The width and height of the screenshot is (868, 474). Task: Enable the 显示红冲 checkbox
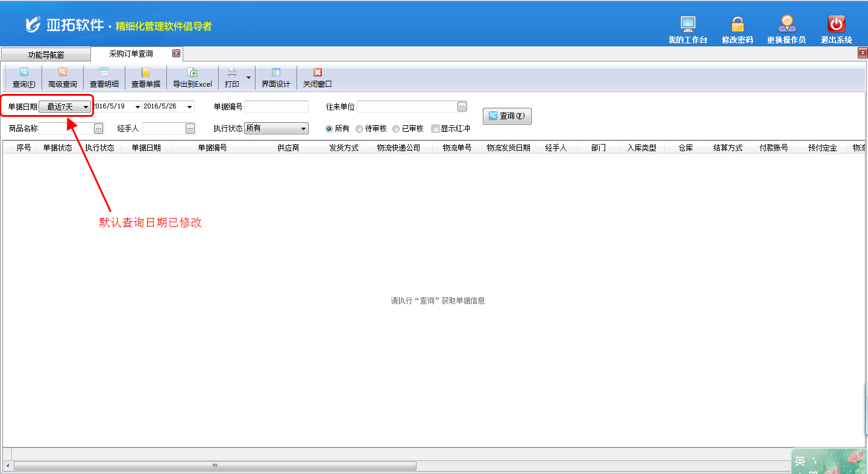pyautogui.click(x=436, y=129)
